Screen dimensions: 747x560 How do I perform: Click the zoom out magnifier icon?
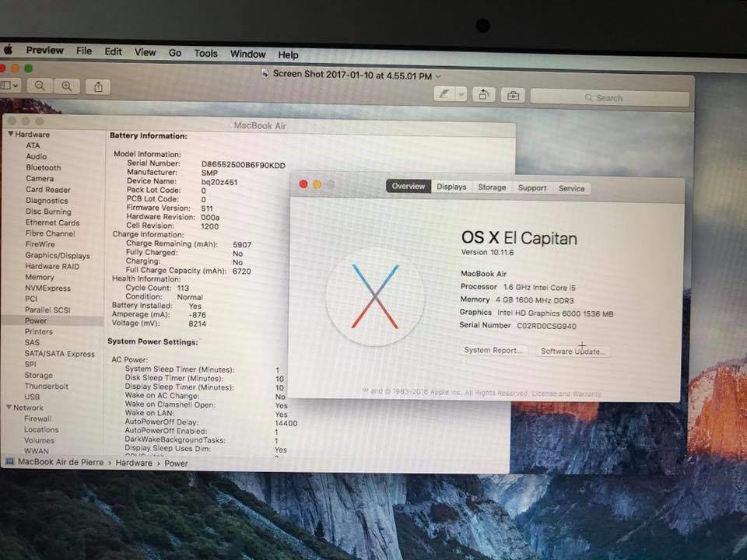point(40,86)
